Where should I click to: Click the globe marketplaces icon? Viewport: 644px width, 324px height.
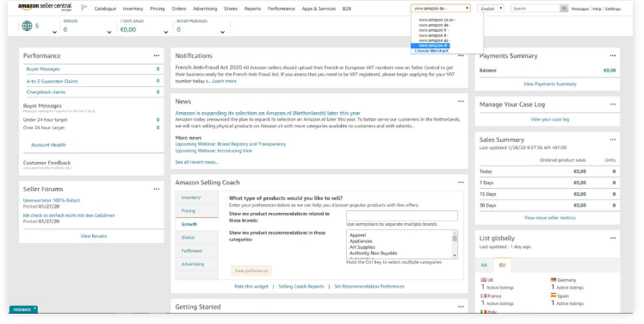tap(27, 26)
